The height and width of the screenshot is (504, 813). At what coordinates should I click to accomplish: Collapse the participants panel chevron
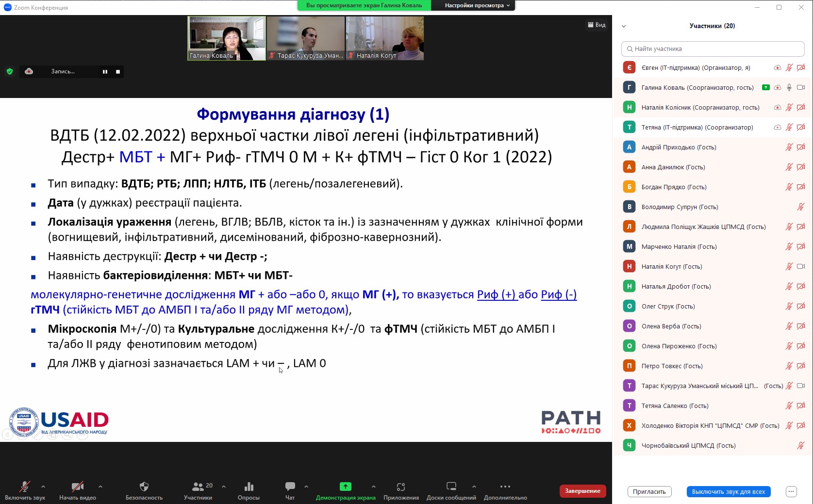[x=624, y=26]
